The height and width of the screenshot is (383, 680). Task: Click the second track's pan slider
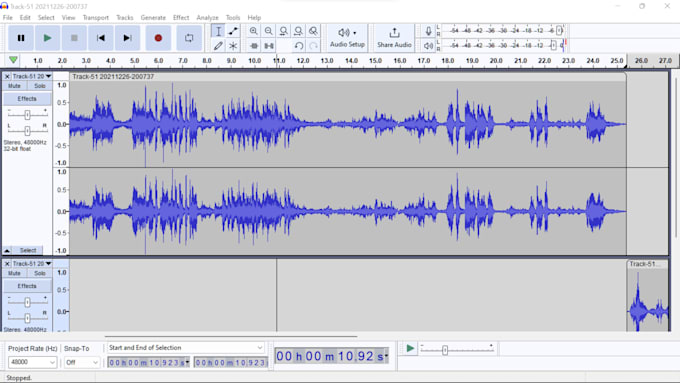(27, 318)
